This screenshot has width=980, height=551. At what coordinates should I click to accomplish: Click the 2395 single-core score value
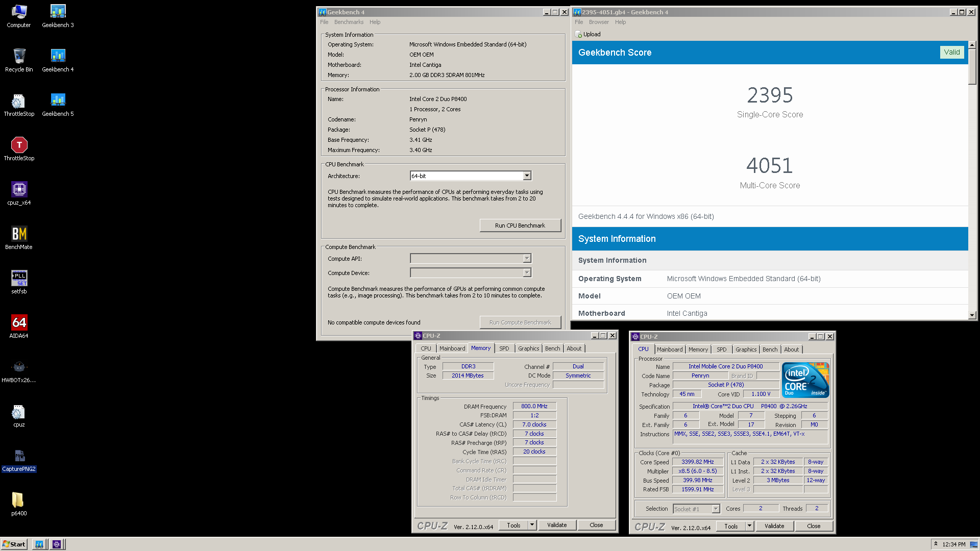click(770, 95)
